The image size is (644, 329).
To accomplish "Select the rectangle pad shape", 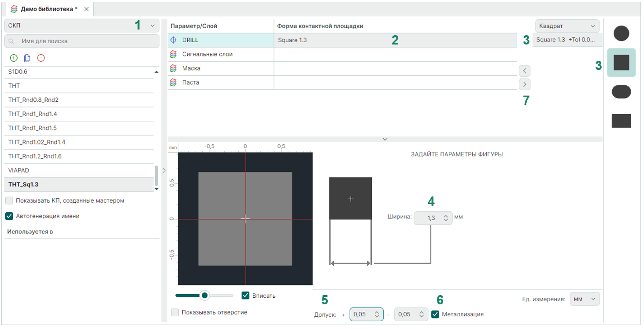I will [621, 121].
